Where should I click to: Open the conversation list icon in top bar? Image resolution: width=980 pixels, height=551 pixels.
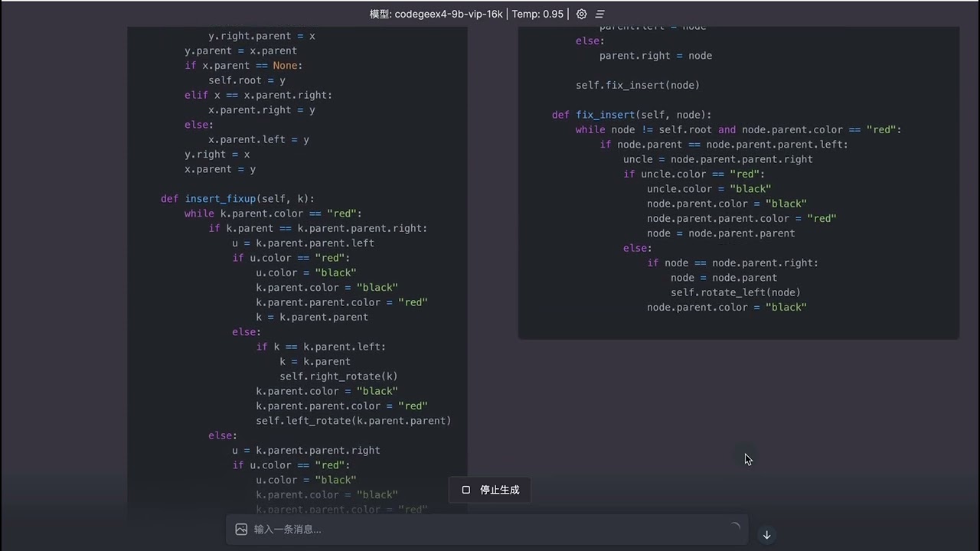pos(600,14)
